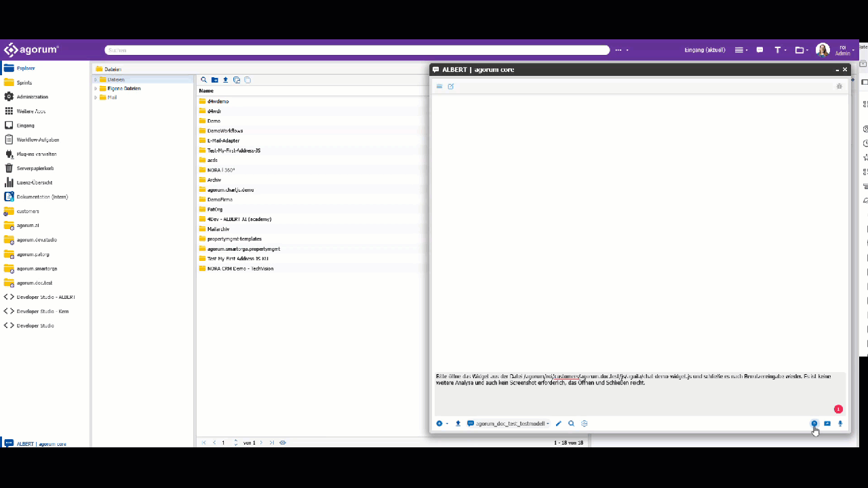The height and width of the screenshot is (488, 868).
Task: Click the upload icon in chat toolbar
Action: pyautogui.click(x=458, y=424)
